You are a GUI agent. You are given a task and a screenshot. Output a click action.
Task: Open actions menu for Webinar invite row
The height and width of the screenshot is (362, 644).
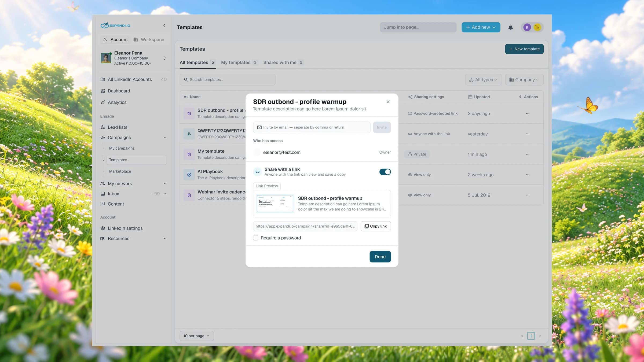click(528, 195)
